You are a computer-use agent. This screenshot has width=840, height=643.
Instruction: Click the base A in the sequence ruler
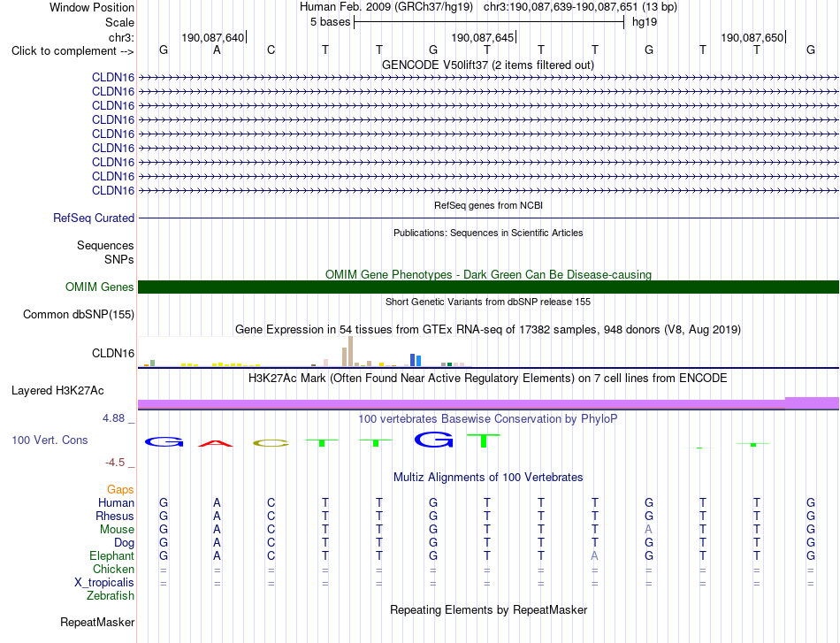[x=217, y=50]
